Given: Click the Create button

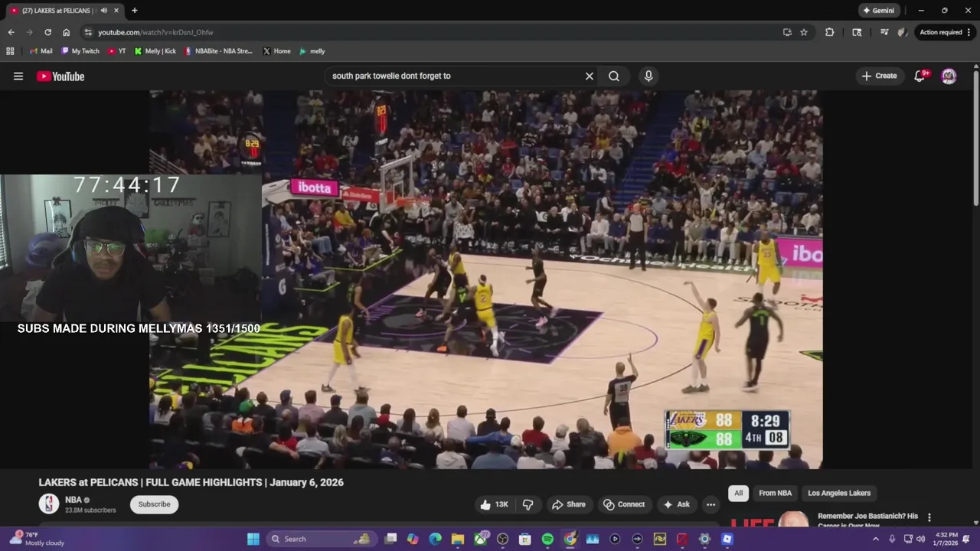Looking at the screenshot, I should tap(879, 76).
